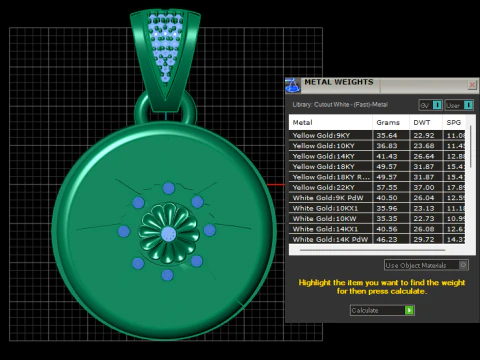Viewport: 480px width, 360px height.
Task: Select the Yellow Gold:22KY row
Action: tap(377, 187)
